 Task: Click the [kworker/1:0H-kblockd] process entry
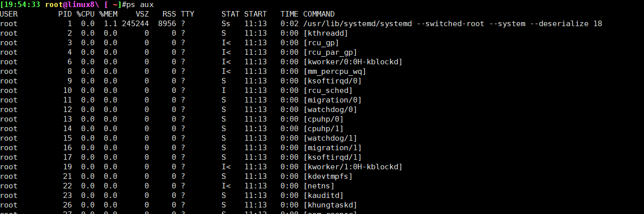point(352,167)
